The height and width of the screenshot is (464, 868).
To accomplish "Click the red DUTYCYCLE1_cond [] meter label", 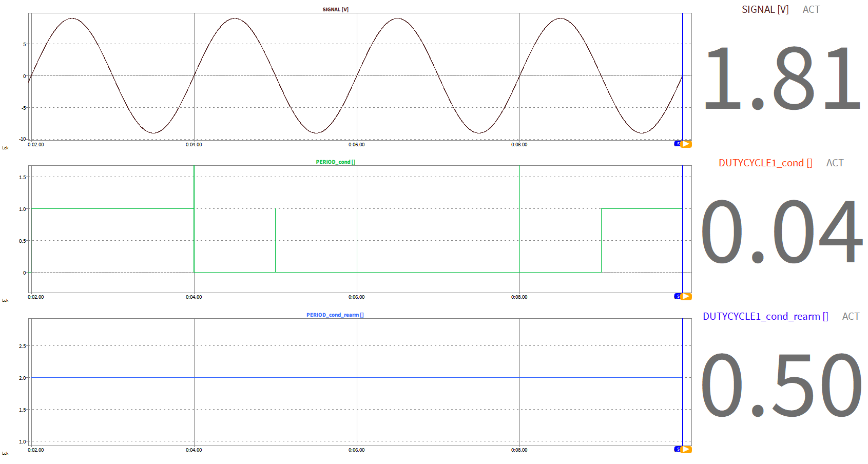I will tap(765, 163).
